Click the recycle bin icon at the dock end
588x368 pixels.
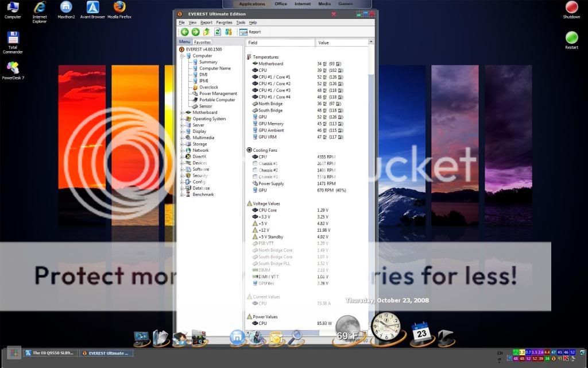446,337
